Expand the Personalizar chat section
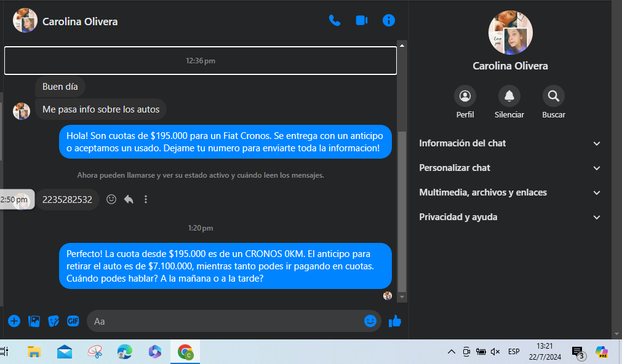 pyautogui.click(x=510, y=168)
